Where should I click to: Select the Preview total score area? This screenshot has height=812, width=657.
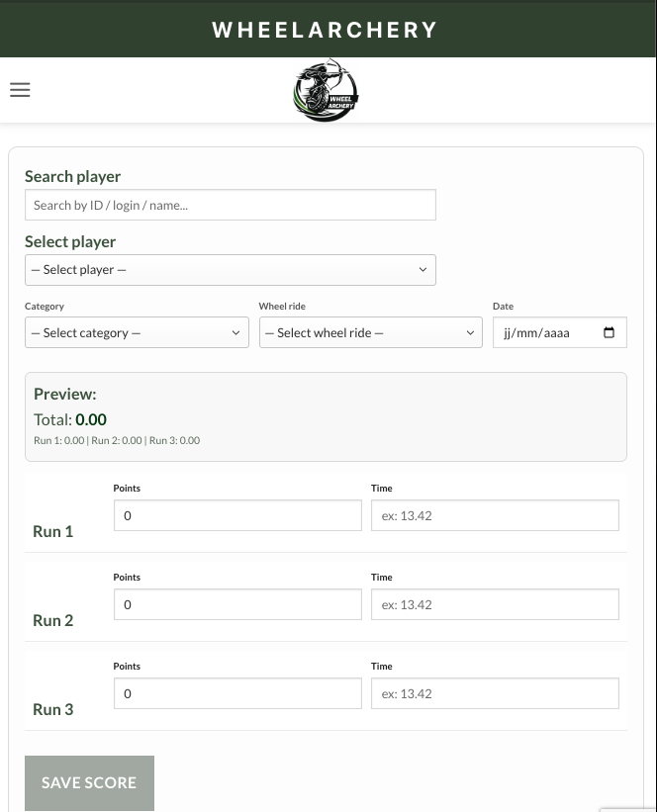pos(89,418)
